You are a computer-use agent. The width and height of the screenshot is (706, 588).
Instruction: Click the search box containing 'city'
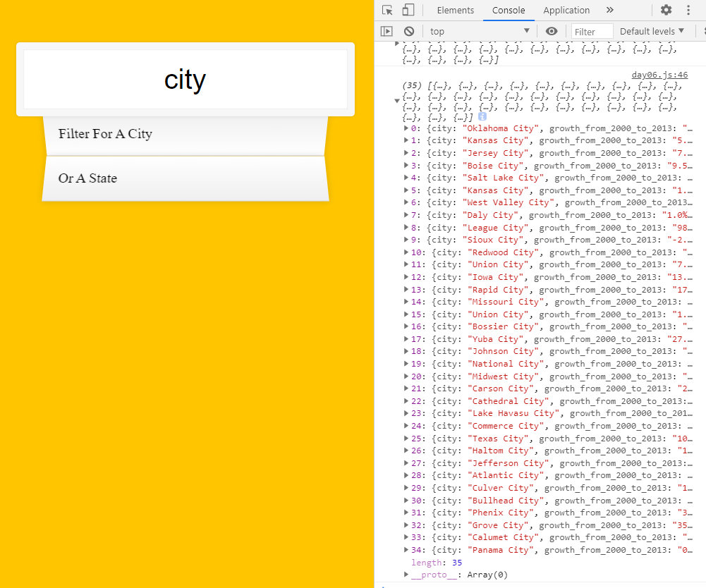click(x=185, y=79)
